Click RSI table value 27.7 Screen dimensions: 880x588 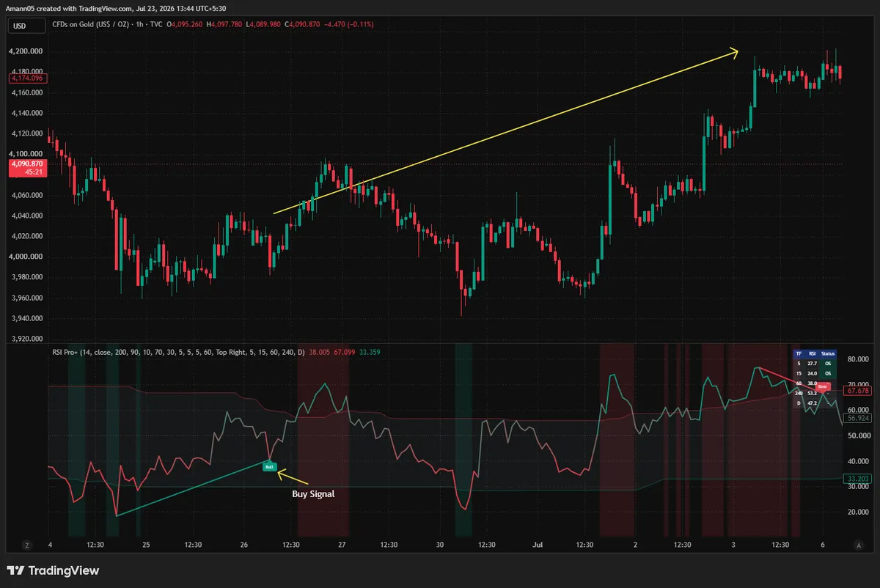(x=812, y=364)
